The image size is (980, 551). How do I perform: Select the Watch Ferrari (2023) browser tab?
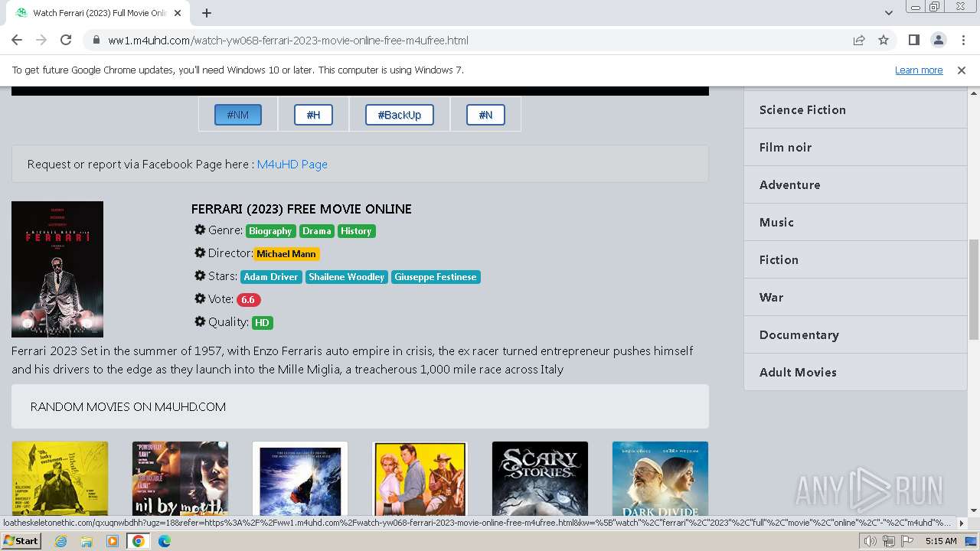(97, 13)
